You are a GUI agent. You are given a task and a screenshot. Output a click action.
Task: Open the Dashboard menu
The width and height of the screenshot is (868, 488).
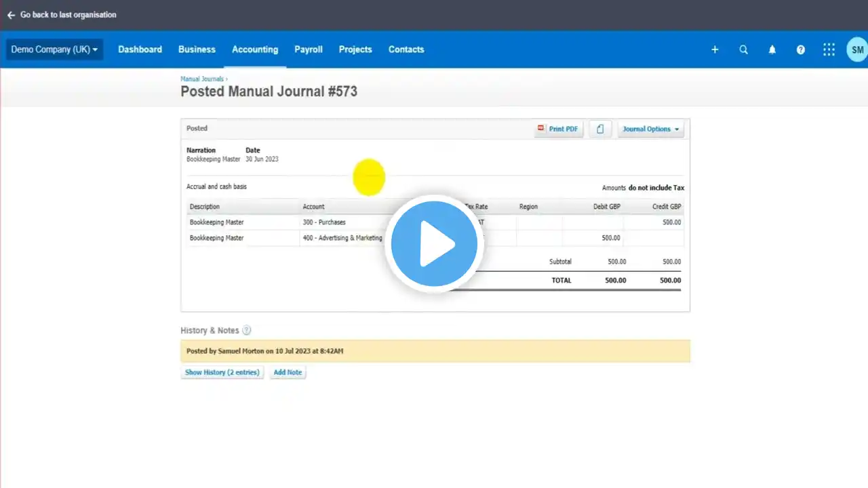[x=140, y=49]
